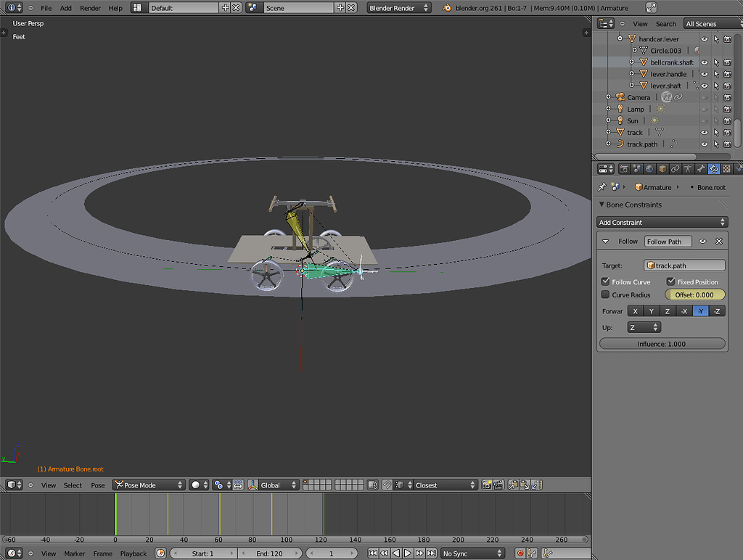743x560 pixels.
Task: Open the Bone Constraints tab icon
Action: (714, 169)
